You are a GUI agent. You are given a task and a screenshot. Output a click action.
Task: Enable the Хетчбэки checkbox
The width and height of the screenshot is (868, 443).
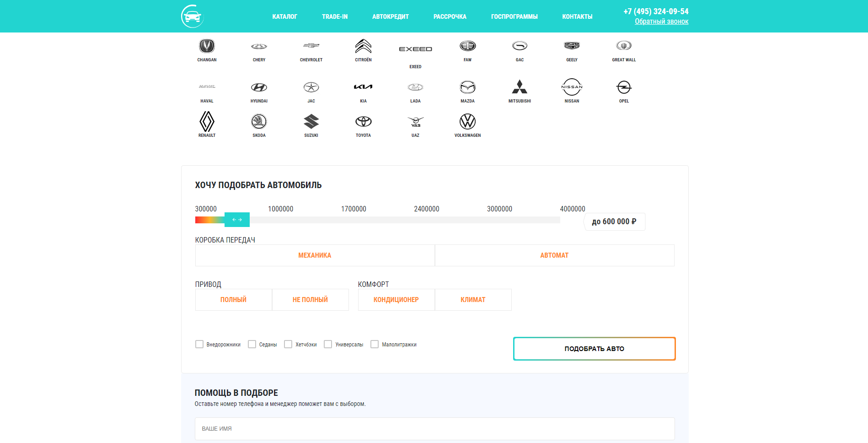(x=288, y=344)
